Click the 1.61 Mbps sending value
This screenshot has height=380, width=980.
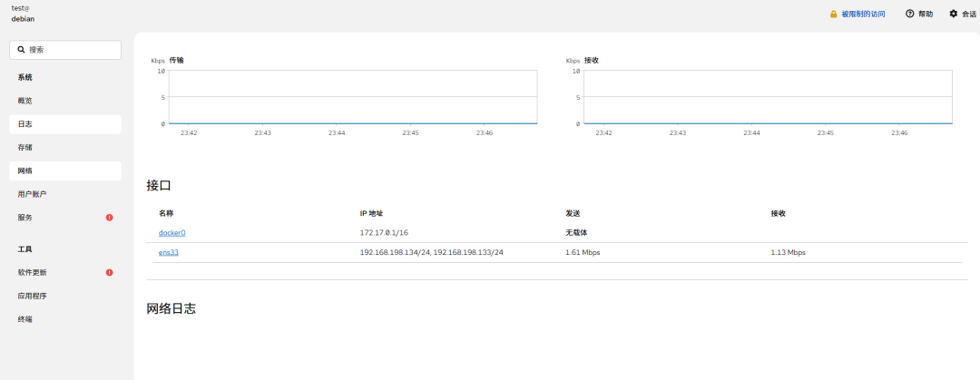pyautogui.click(x=583, y=252)
